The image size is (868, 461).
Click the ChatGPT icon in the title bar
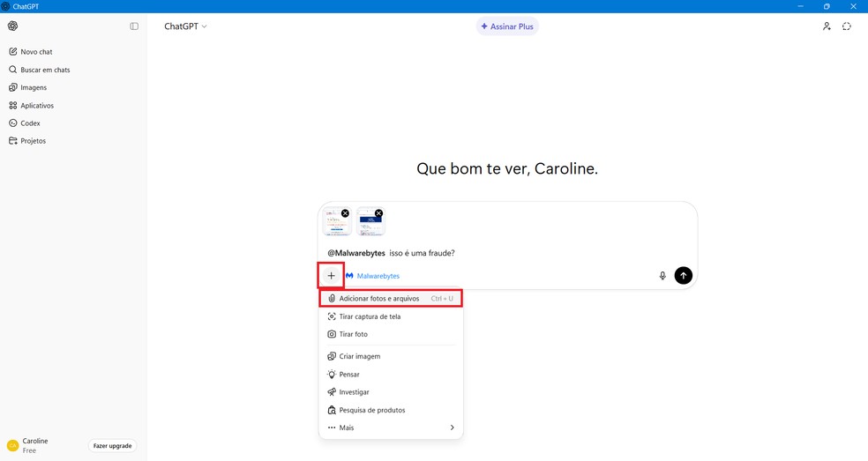click(x=5, y=6)
